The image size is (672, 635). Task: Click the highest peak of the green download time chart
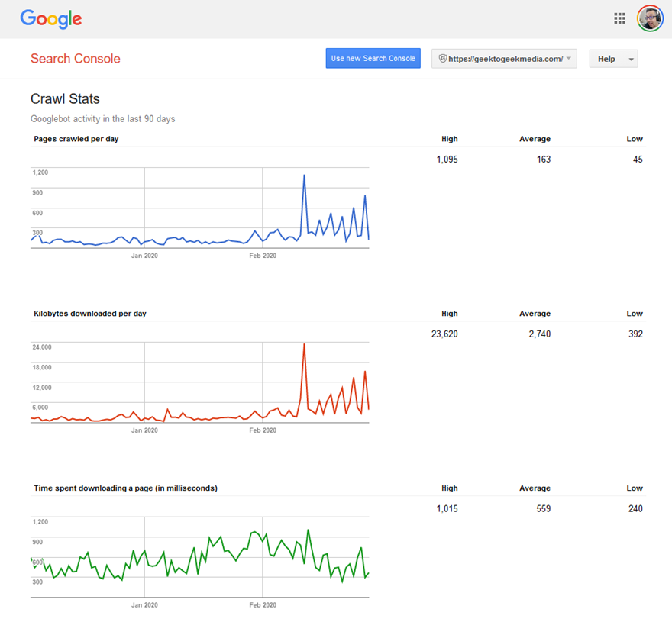(309, 530)
